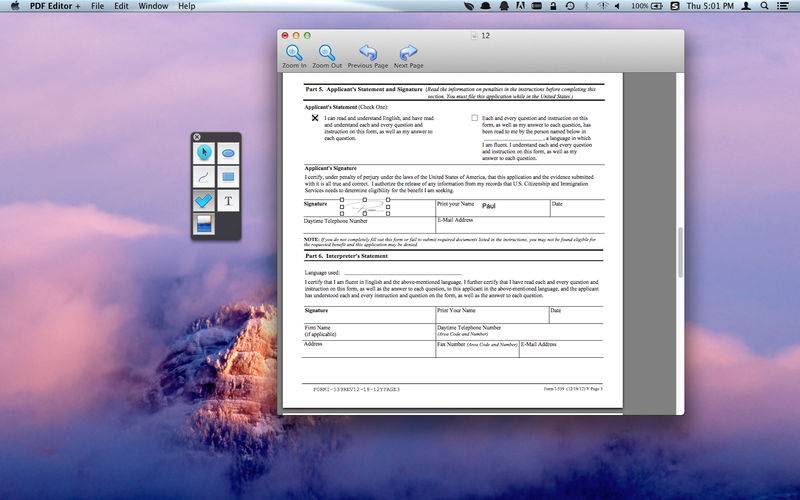Click the Bluetooth menu bar icon
The width and height of the screenshot is (800, 500).
coord(587,6)
